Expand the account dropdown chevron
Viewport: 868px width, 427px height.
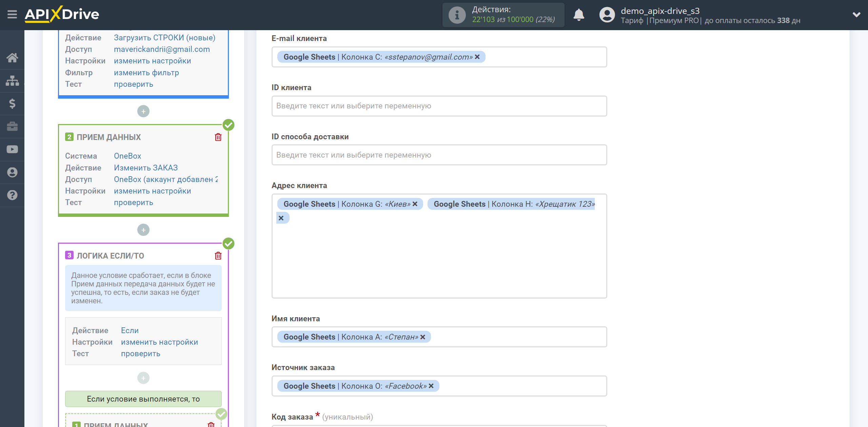[856, 15]
